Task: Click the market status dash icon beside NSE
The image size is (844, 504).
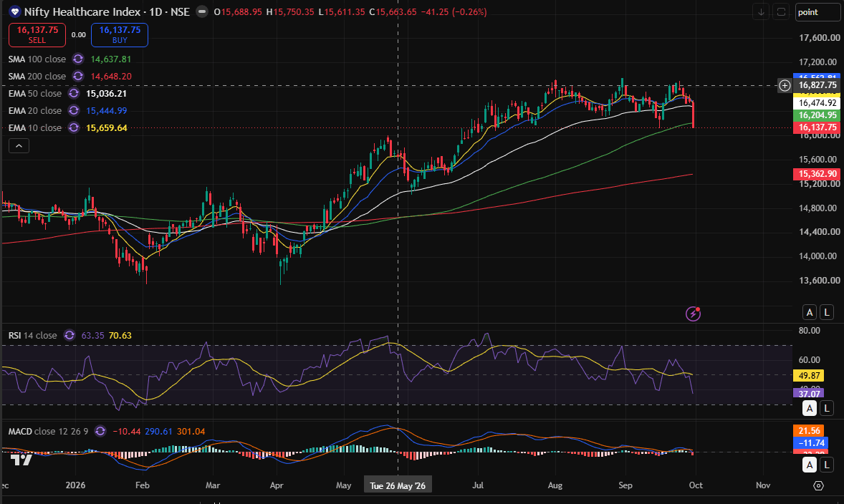Action: [202, 11]
